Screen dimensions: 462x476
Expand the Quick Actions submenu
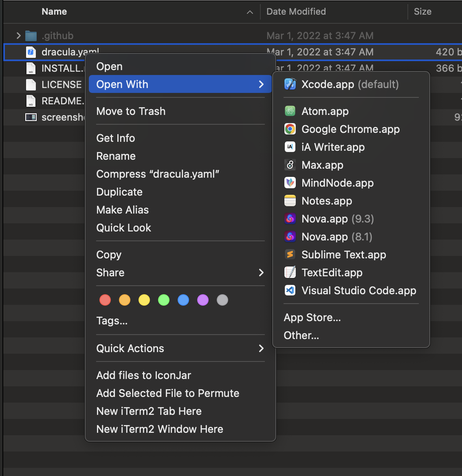(x=130, y=348)
